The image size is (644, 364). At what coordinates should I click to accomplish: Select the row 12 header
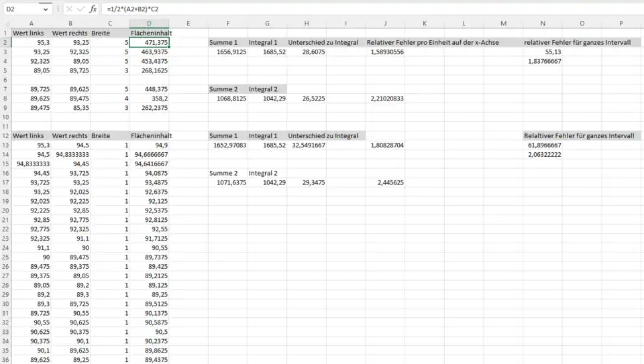point(5,135)
